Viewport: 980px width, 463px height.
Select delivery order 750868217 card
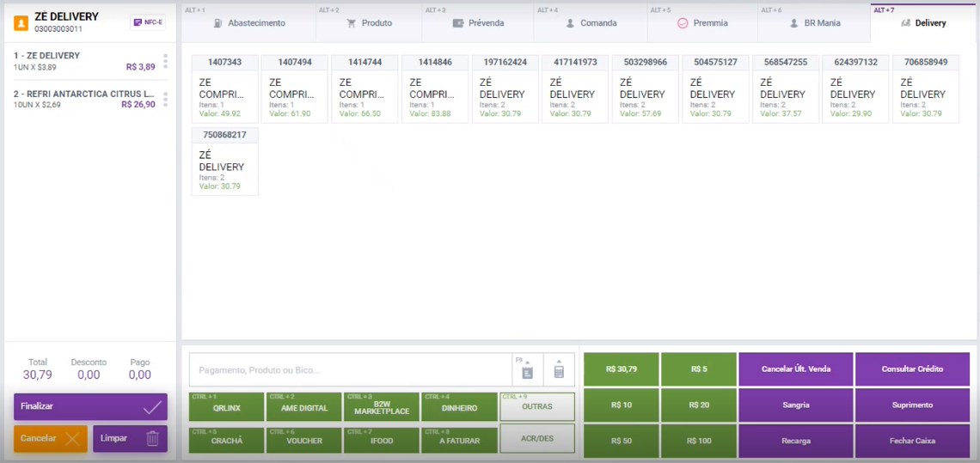[x=225, y=161]
